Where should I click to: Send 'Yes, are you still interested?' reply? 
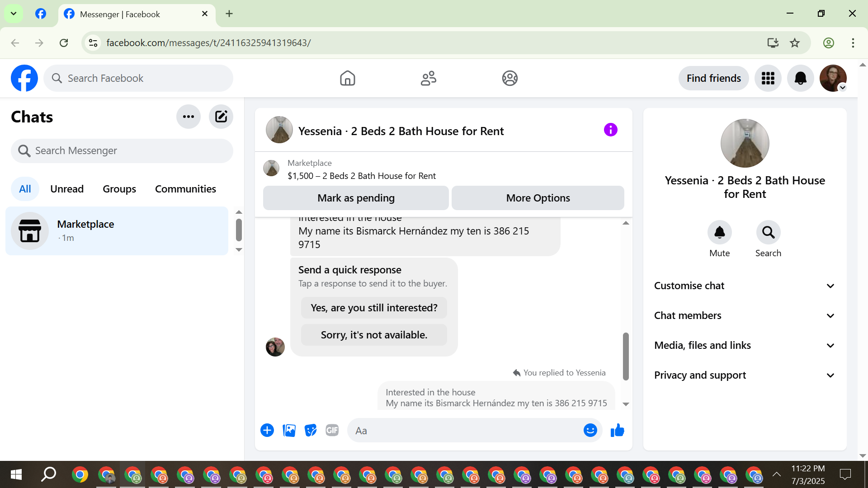click(x=374, y=308)
